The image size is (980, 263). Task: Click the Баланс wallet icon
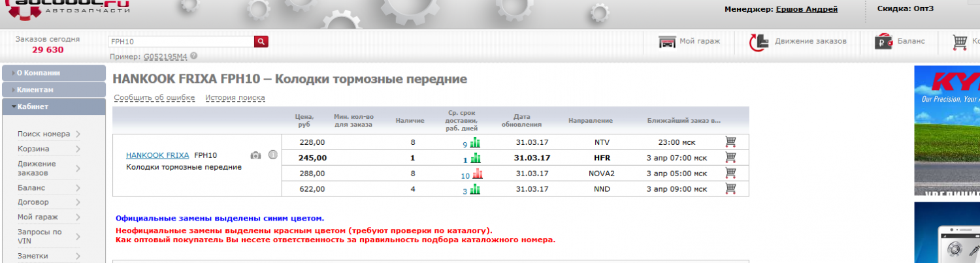[885, 42]
